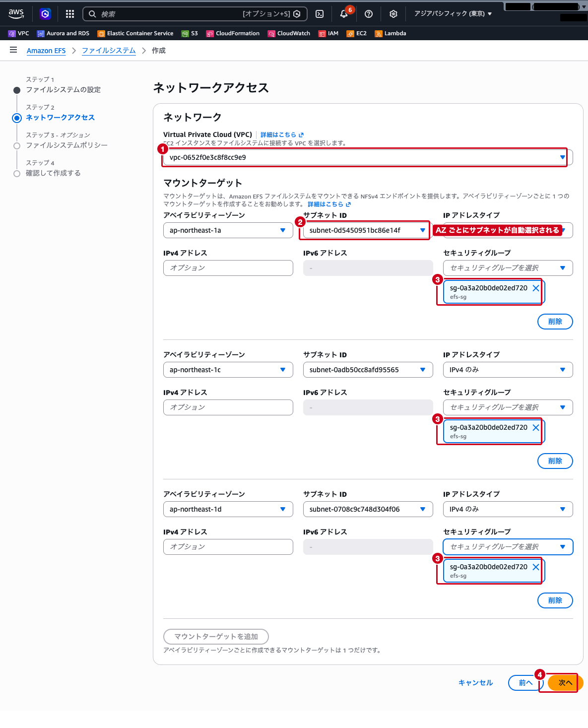The image size is (588, 728).
Task: Delete the ap-northeast-1a mount target
Action: [555, 322]
